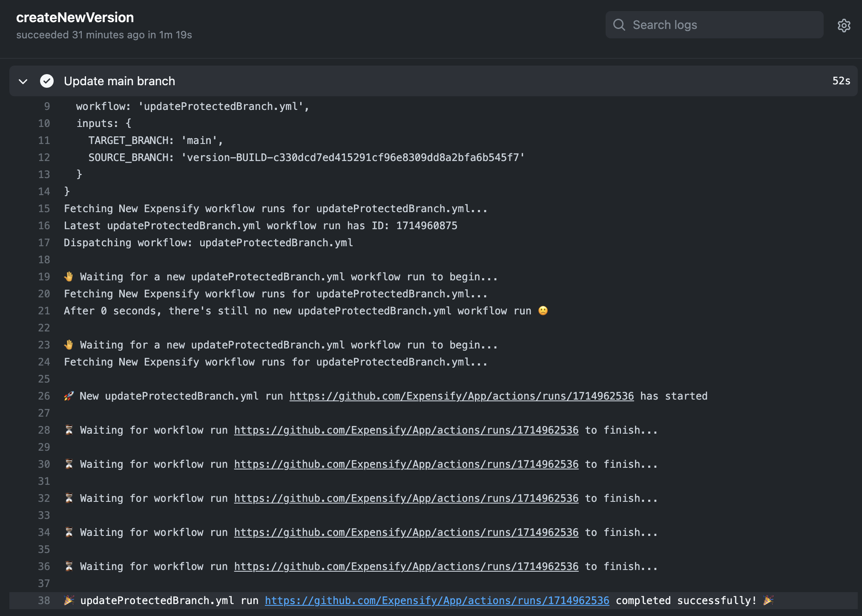Click the TARGET_BRANCH: 'main' line

point(156,141)
